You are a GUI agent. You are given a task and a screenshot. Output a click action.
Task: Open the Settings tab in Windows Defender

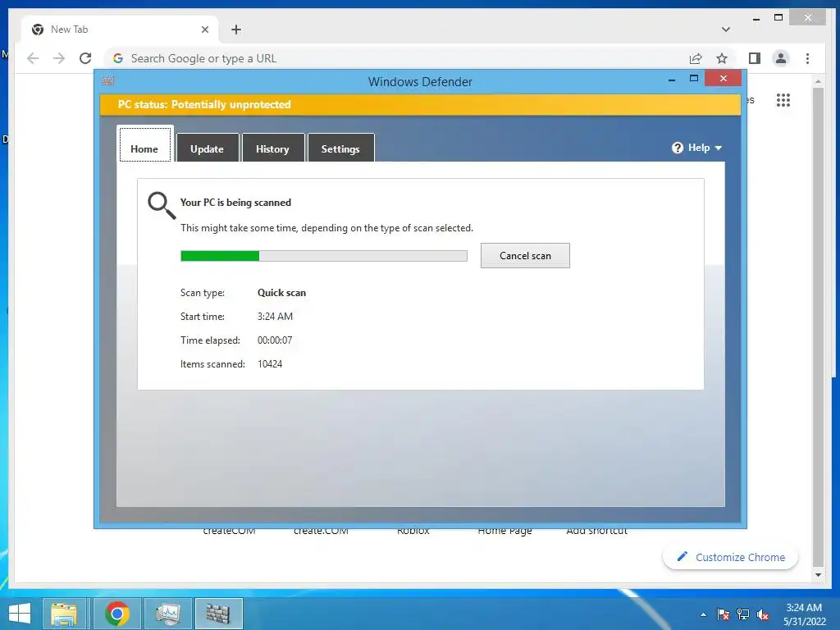point(340,148)
